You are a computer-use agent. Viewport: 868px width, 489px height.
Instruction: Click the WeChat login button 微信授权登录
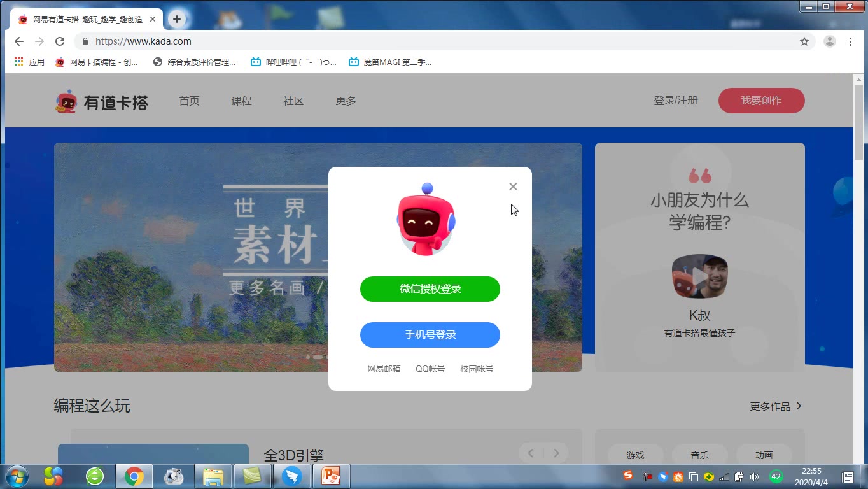click(x=430, y=289)
